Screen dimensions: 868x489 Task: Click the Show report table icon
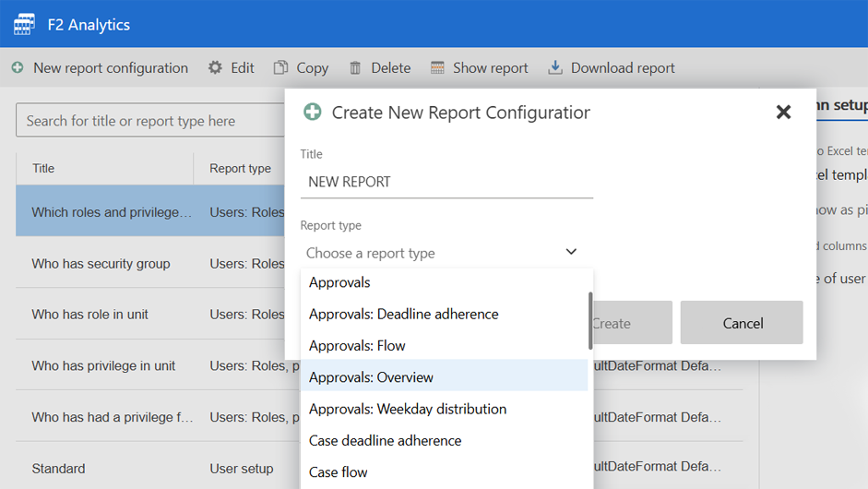[437, 67]
